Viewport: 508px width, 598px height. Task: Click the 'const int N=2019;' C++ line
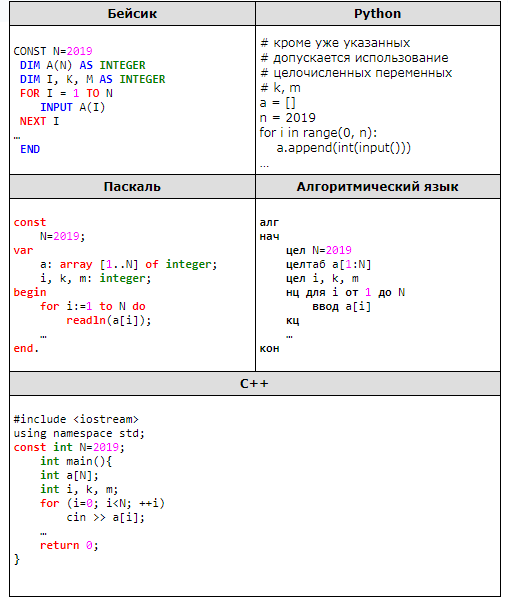69,447
